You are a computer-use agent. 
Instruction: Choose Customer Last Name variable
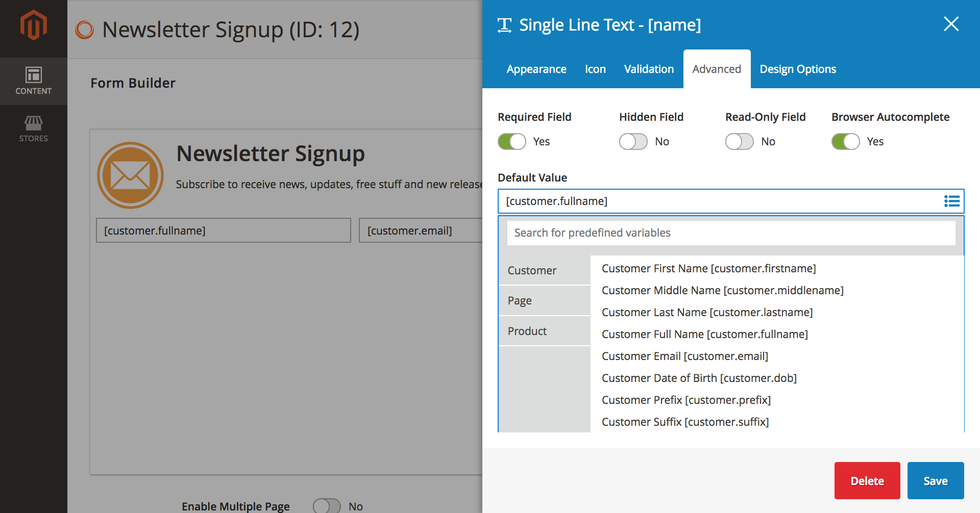pos(707,312)
